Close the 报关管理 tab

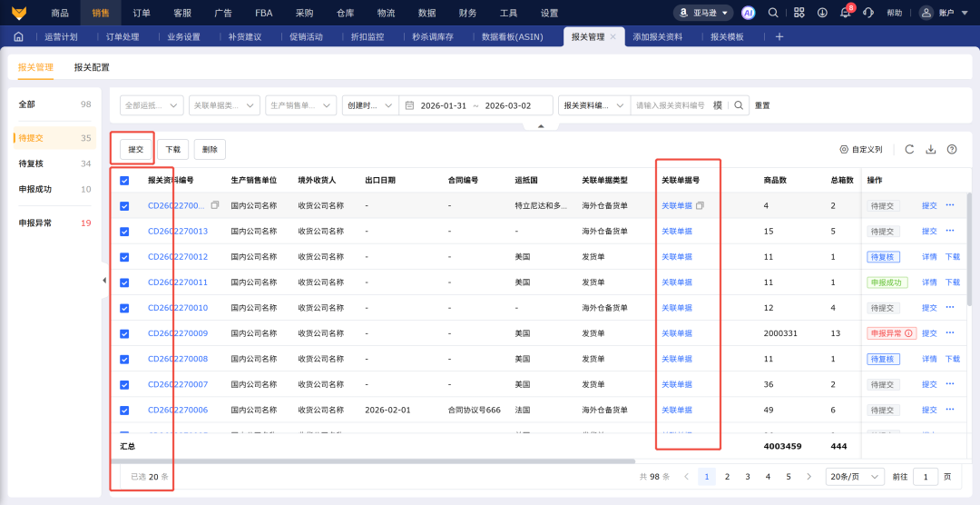coord(613,37)
